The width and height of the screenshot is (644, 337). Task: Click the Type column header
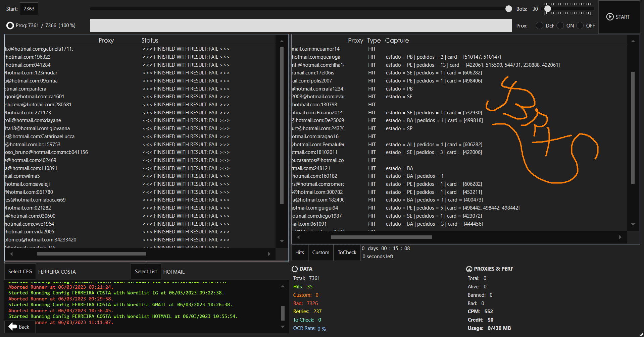[x=374, y=41]
